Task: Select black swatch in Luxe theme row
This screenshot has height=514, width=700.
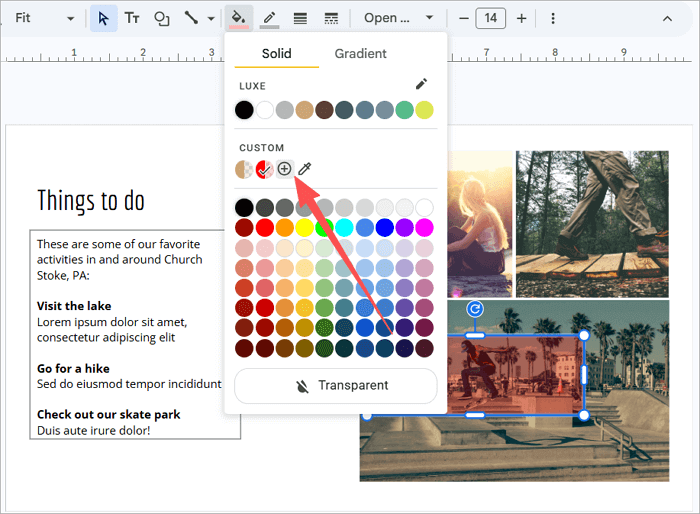Action: 244,110
